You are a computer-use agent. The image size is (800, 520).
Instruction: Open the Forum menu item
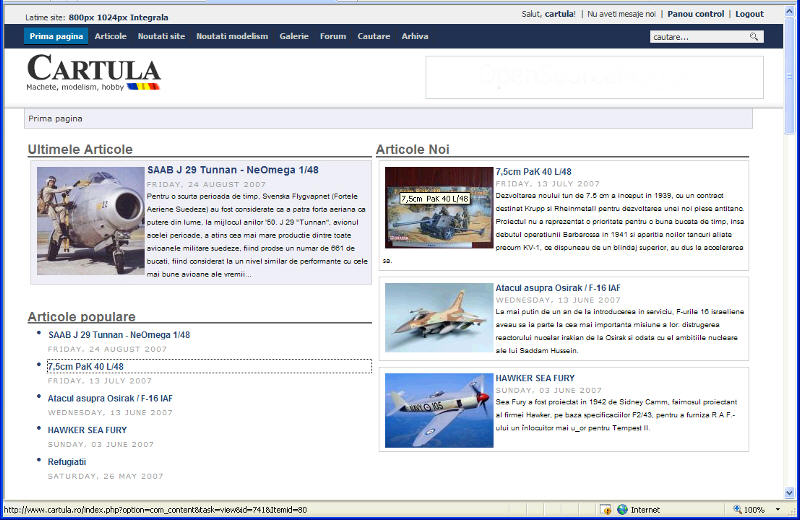tap(333, 36)
